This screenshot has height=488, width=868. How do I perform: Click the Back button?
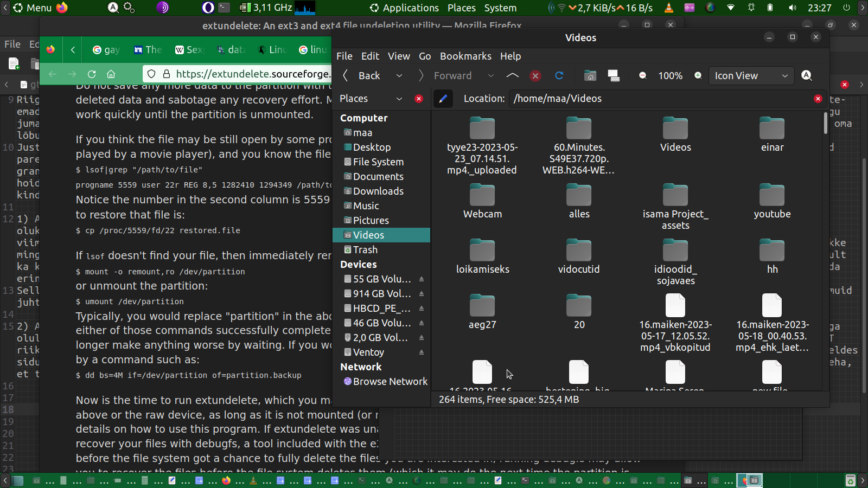pyautogui.click(x=362, y=75)
